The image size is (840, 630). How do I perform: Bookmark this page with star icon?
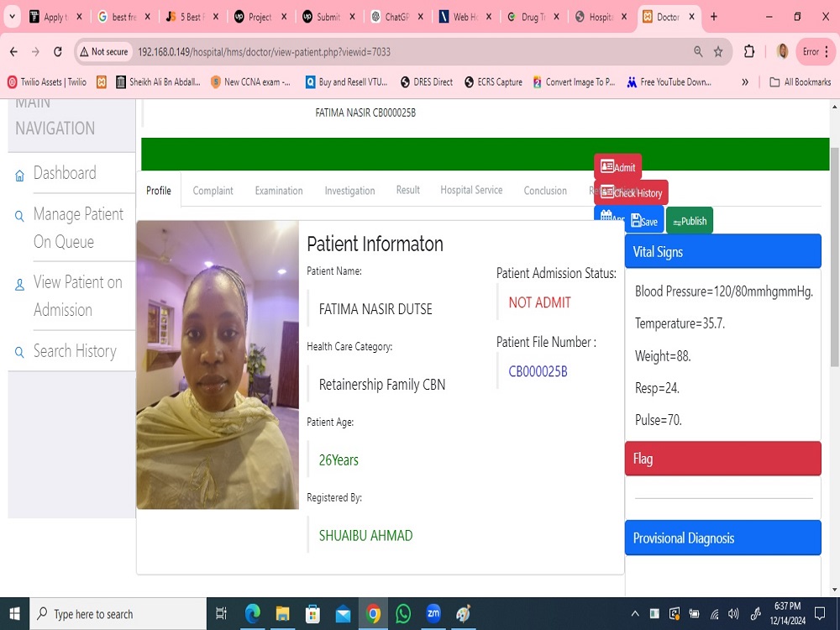coord(718,51)
